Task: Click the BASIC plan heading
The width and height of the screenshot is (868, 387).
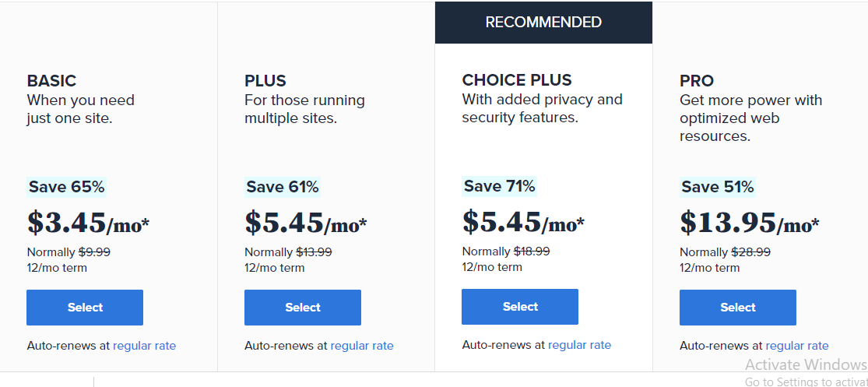Action: (51, 81)
